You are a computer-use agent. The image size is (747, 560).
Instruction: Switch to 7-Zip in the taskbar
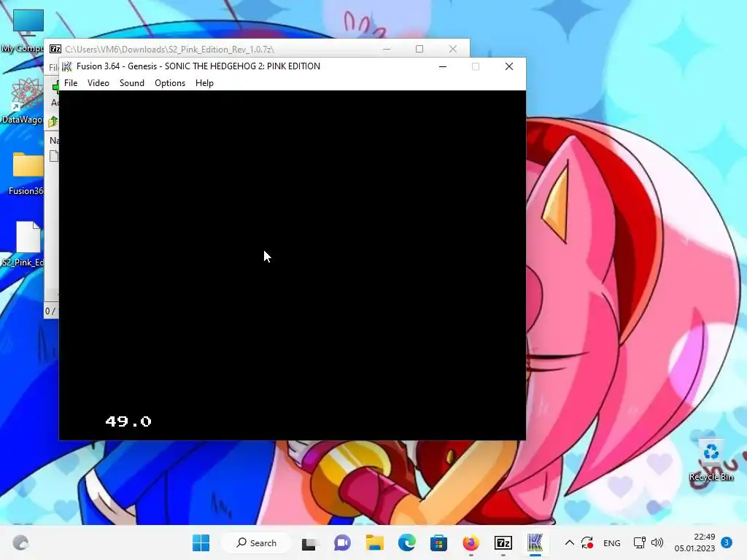coord(503,542)
